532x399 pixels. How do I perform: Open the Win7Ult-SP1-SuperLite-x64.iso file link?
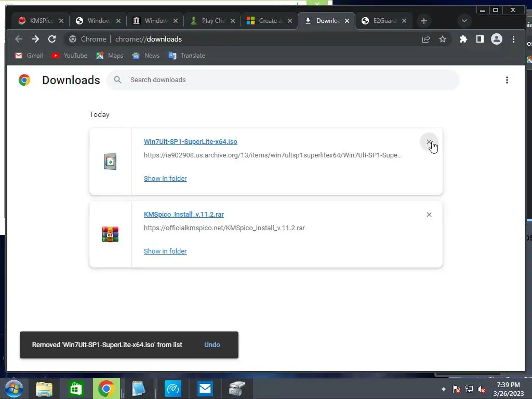coord(190,142)
